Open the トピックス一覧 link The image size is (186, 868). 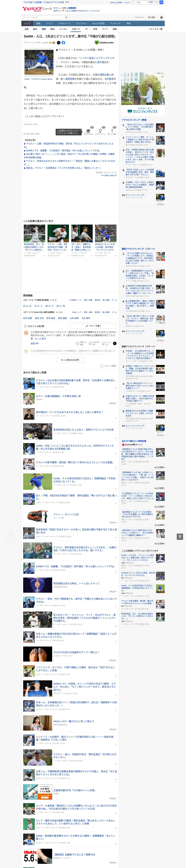click(x=155, y=29)
